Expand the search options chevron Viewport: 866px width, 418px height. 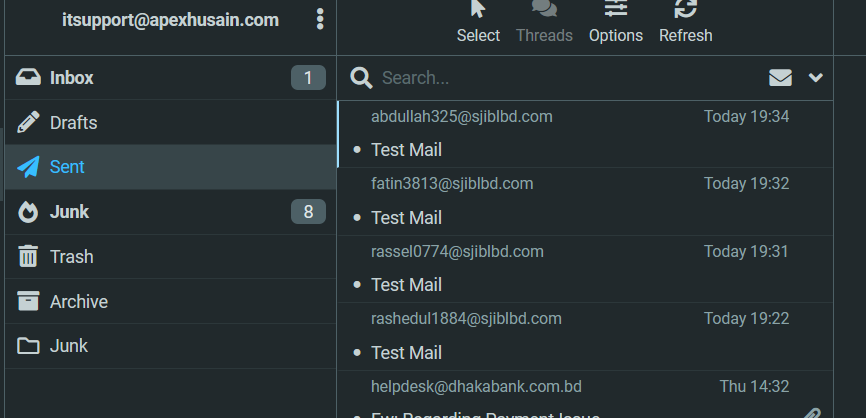(x=816, y=78)
